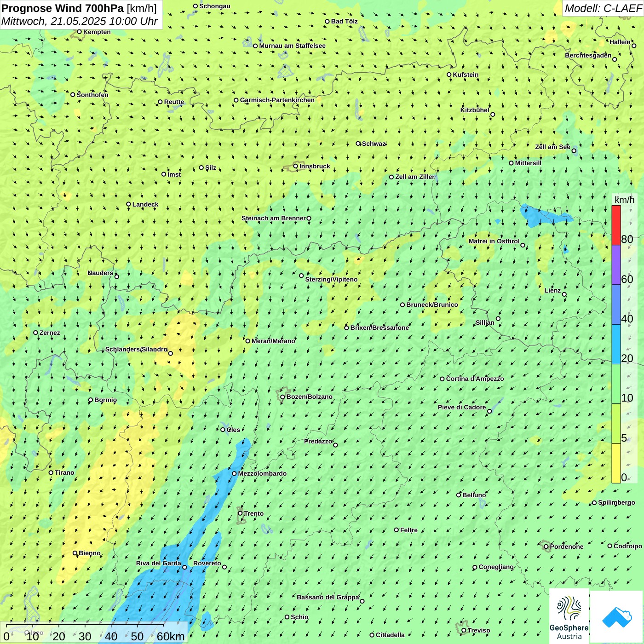This screenshot has width=644, height=644.
Task: Pick the red swatch in the wind legend
Action: tap(616, 225)
